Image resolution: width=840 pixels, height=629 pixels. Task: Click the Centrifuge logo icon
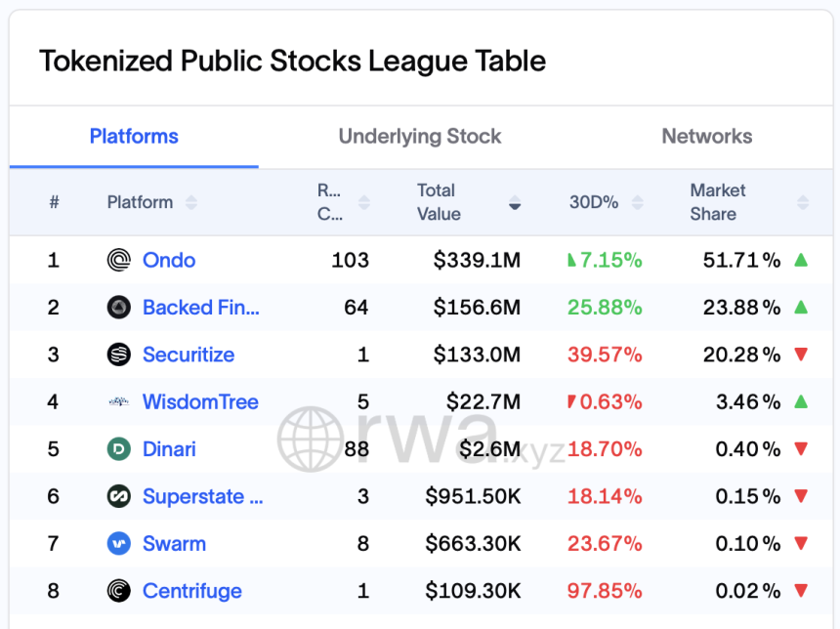[x=118, y=591]
